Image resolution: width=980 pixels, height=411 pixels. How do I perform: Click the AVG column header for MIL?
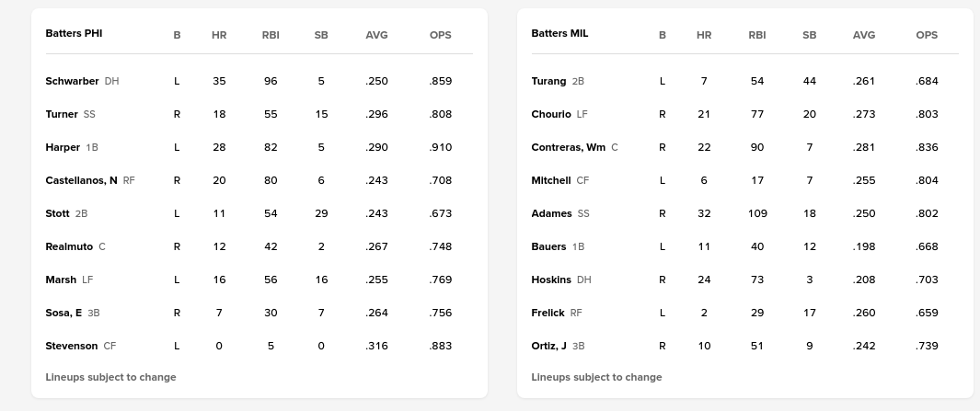tap(864, 35)
